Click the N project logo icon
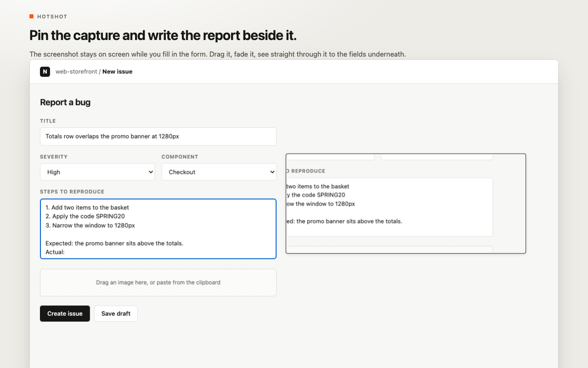588x368 pixels. (45, 71)
